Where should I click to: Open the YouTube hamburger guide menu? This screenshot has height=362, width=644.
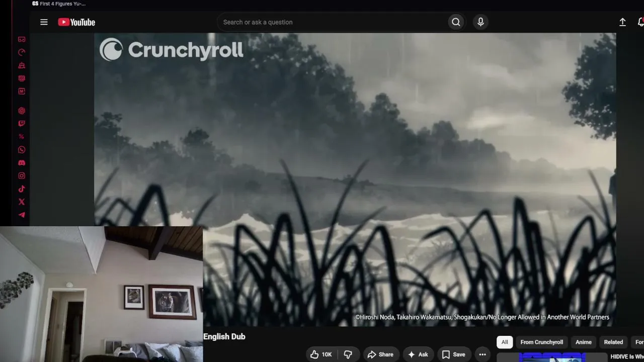(44, 22)
